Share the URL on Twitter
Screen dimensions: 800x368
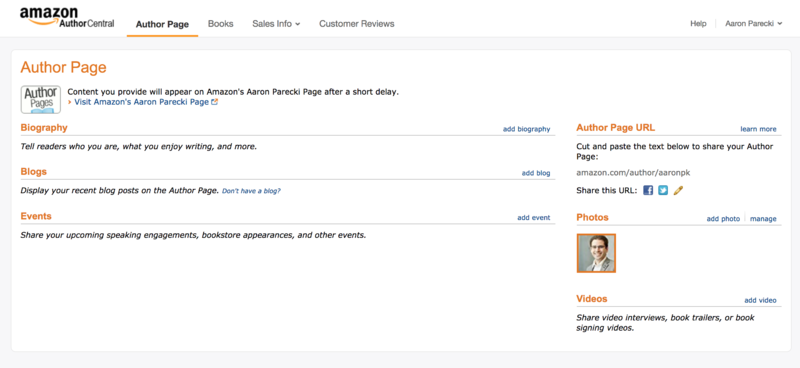(663, 190)
